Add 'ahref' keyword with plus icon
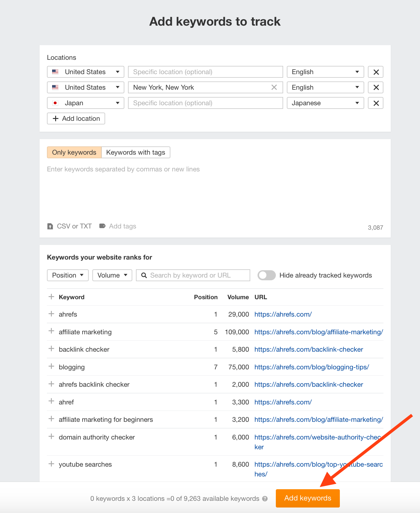The width and height of the screenshot is (420, 513). click(52, 401)
